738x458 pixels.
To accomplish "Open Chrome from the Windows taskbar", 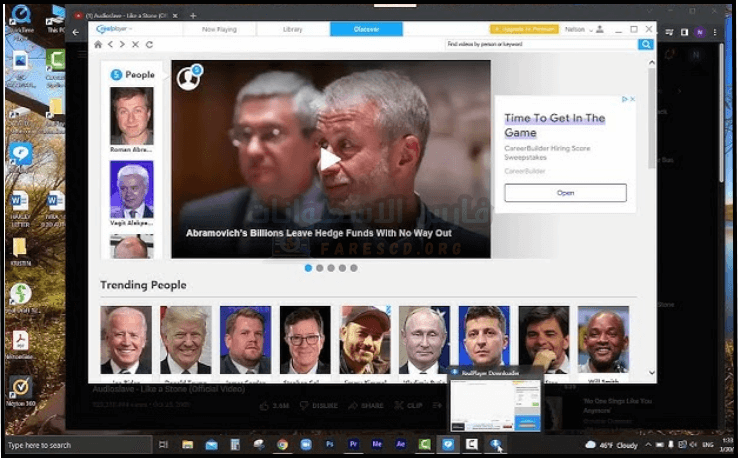I will 283,444.
